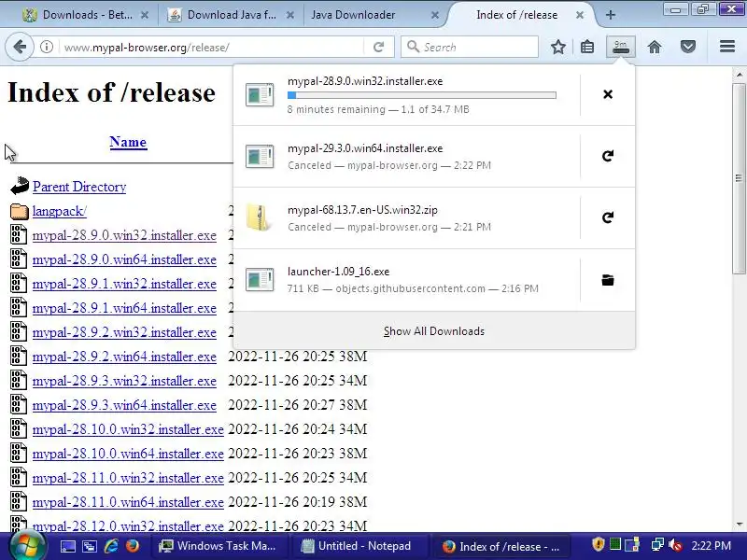Click the security shield tray icon
The image size is (747, 560).
pyautogui.click(x=598, y=545)
